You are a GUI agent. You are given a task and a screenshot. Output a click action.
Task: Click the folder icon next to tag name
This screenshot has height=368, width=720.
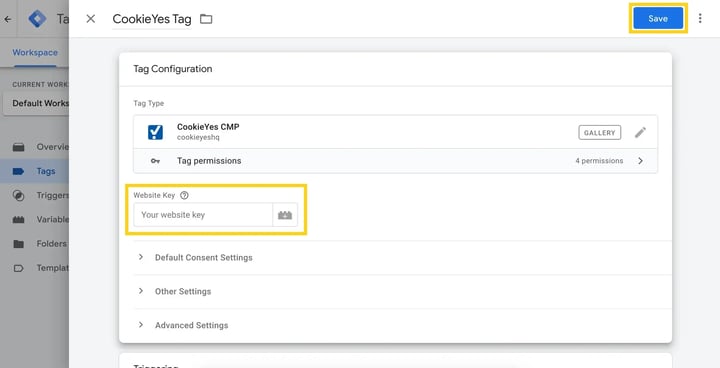(x=206, y=19)
